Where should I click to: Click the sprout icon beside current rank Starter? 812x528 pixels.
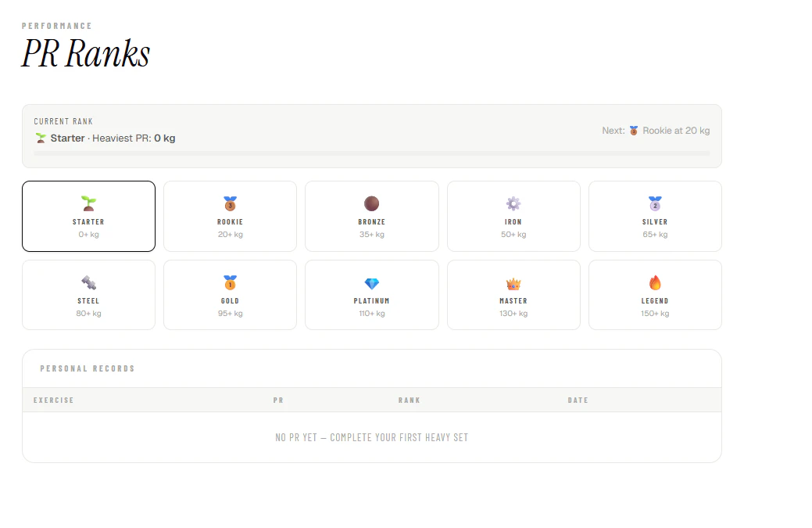[x=41, y=138]
